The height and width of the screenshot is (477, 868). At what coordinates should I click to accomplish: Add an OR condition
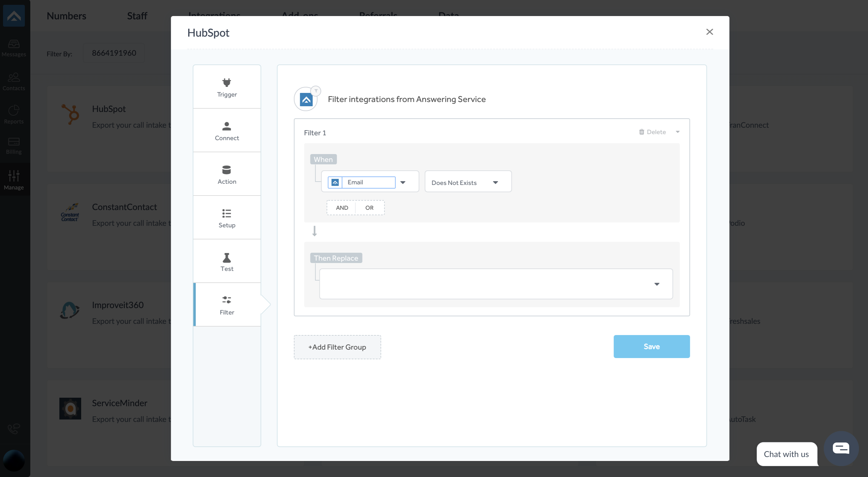point(369,208)
